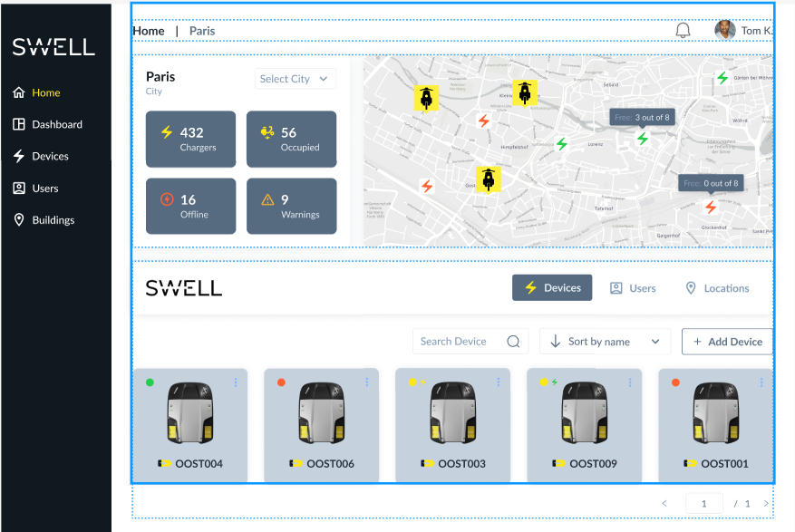
Task: Open the 9 Warnings stat card
Action: (x=292, y=206)
